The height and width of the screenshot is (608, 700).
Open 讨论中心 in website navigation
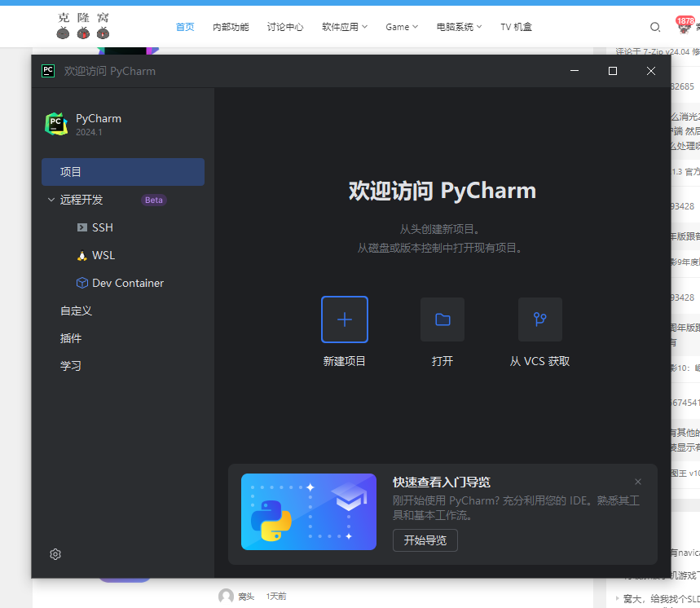point(285,27)
